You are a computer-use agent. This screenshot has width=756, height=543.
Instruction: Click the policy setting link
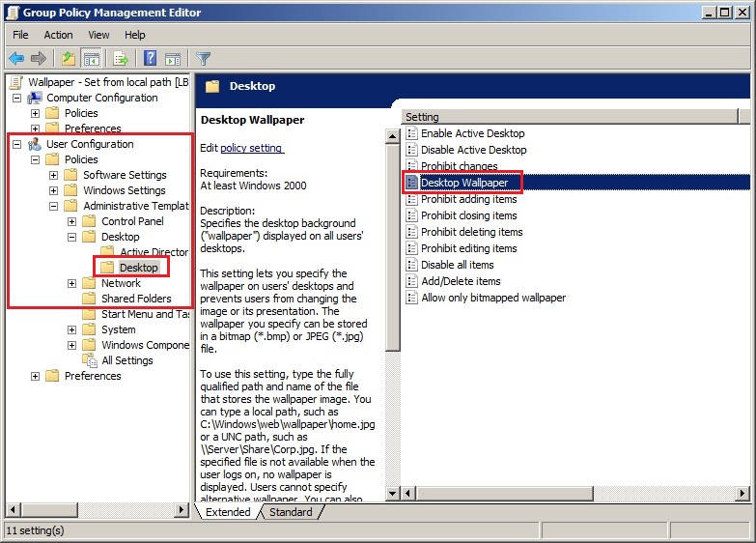251,148
